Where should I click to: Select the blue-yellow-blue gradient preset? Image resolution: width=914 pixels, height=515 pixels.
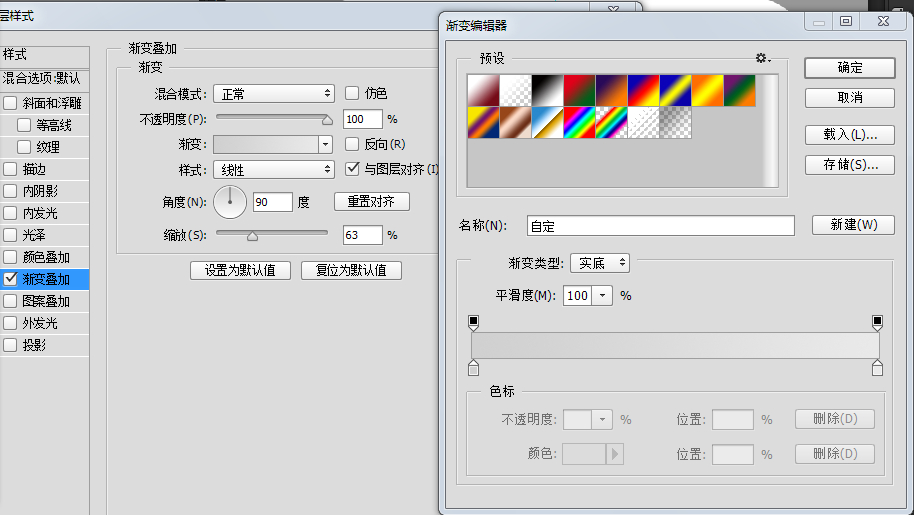(x=676, y=90)
